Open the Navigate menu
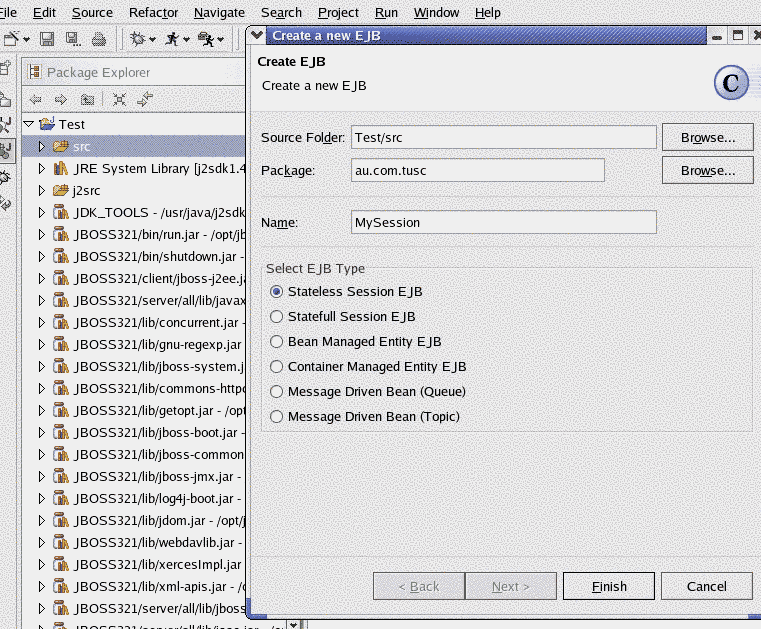The width and height of the screenshot is (761, 629). click(219, 13)
